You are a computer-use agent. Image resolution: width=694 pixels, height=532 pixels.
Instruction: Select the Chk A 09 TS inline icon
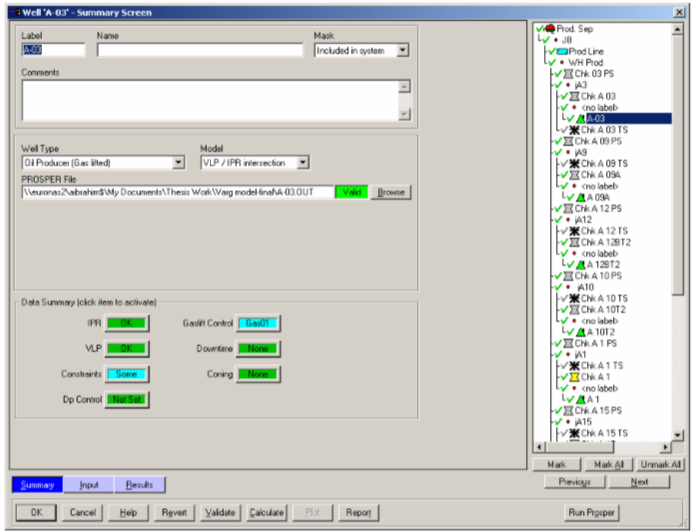point(574,164)
